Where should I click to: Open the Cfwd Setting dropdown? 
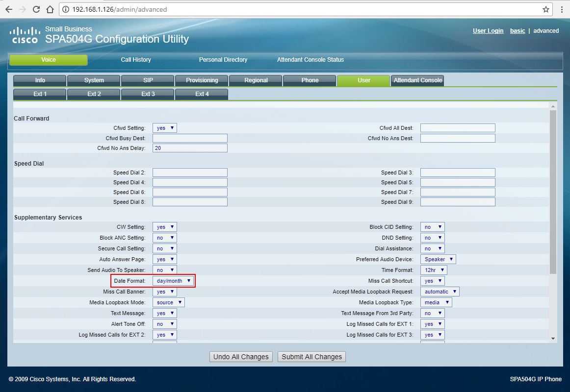(x=165, y=128)
